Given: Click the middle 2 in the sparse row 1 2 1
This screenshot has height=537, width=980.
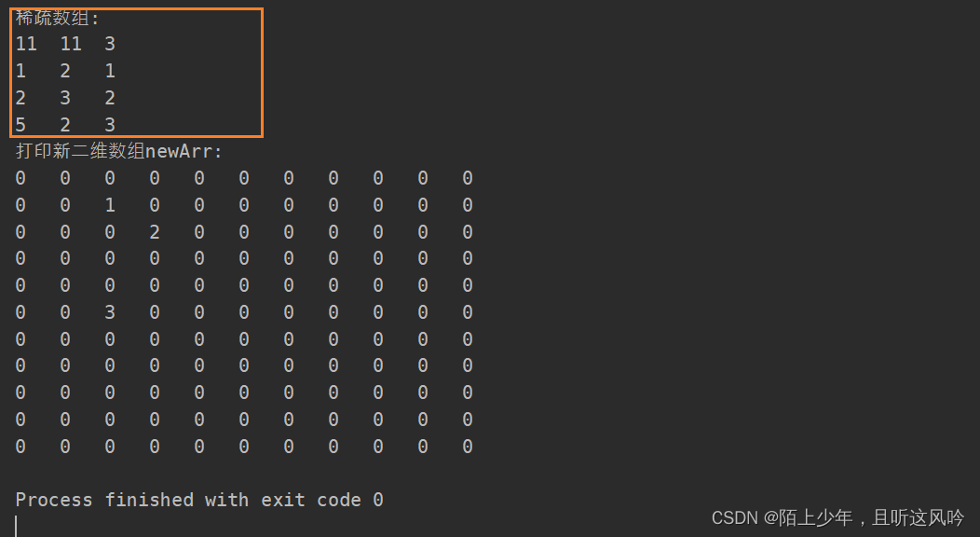Looking at the screenshot, I should pos(65,71).
